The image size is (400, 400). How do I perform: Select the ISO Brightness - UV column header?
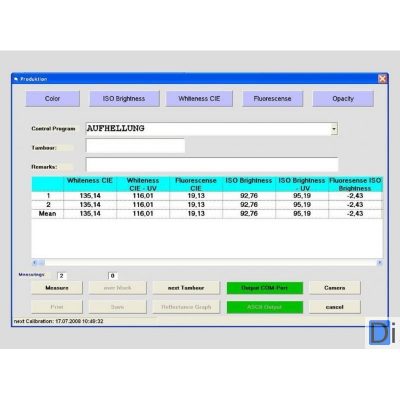click(x=302, y=184)
